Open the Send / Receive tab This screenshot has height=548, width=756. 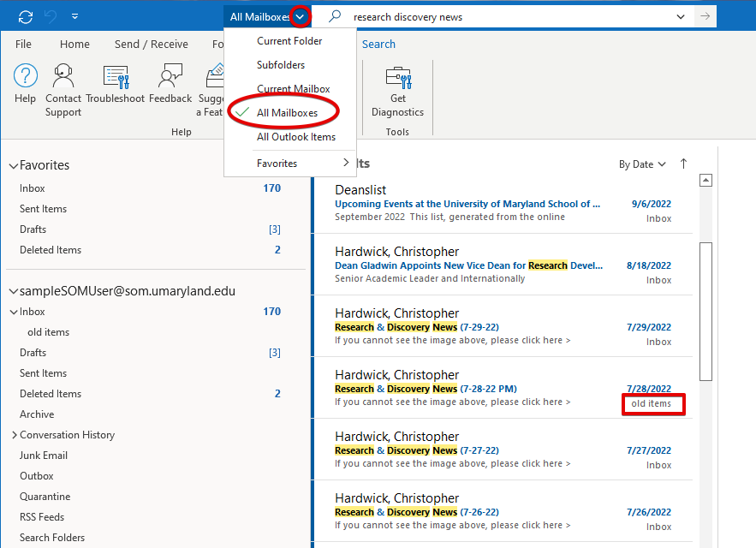click(151, 45)
